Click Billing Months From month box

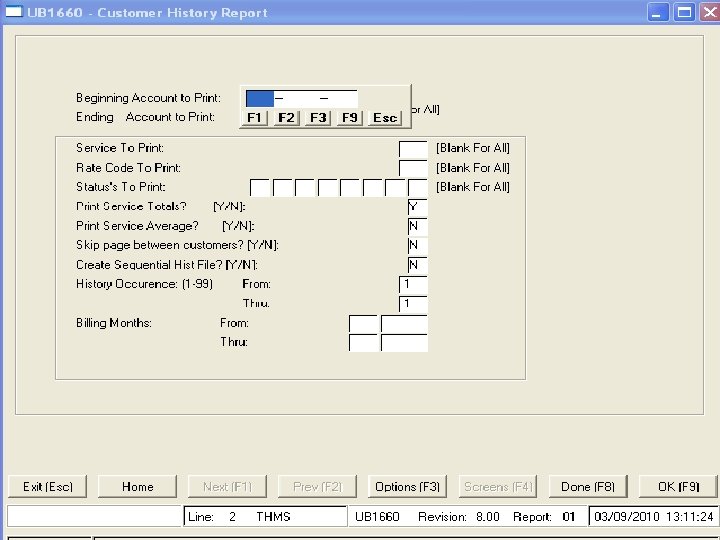[363, 324]
